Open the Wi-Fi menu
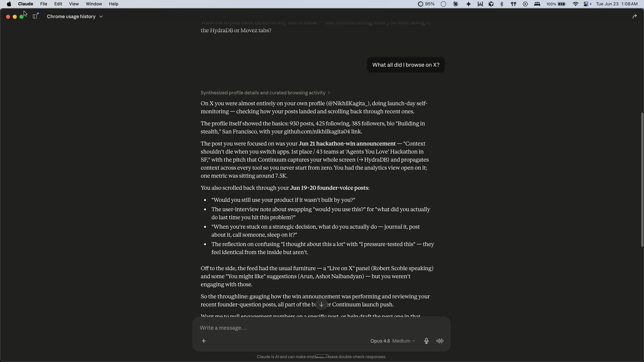The image size is (644, 362). click(576, 4)
